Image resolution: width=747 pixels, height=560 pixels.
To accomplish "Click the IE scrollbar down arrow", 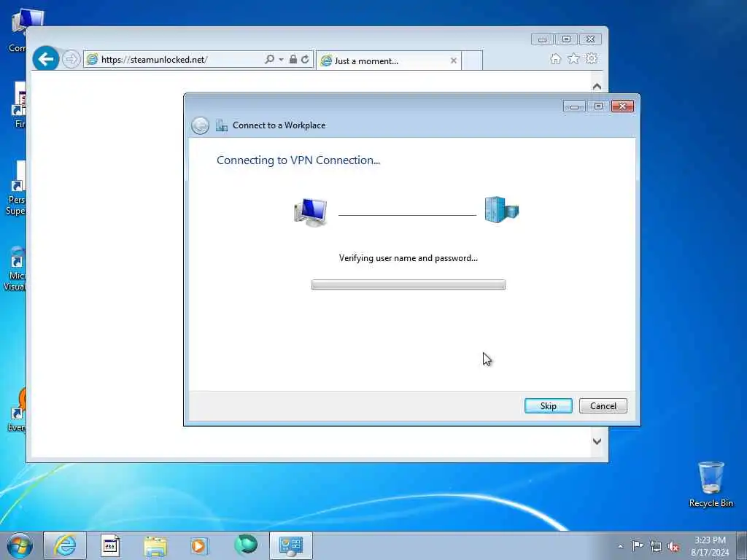I will click(x=597, y=441).
